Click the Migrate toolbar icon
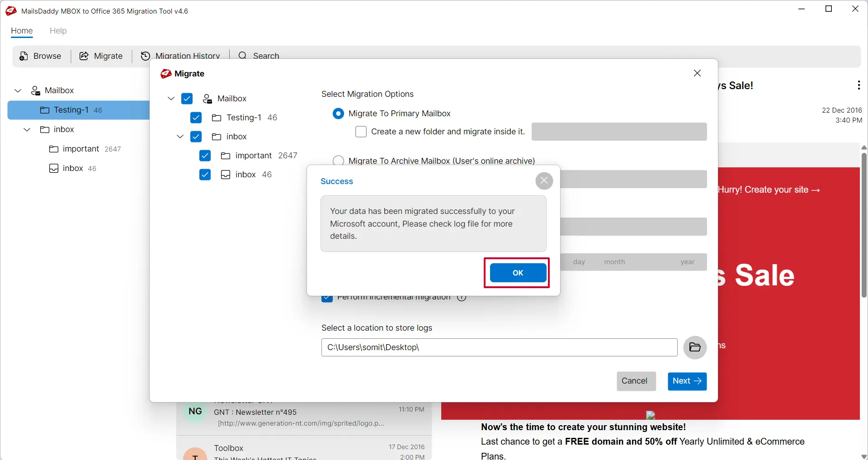The image size is (868, 460). (84, 56)
